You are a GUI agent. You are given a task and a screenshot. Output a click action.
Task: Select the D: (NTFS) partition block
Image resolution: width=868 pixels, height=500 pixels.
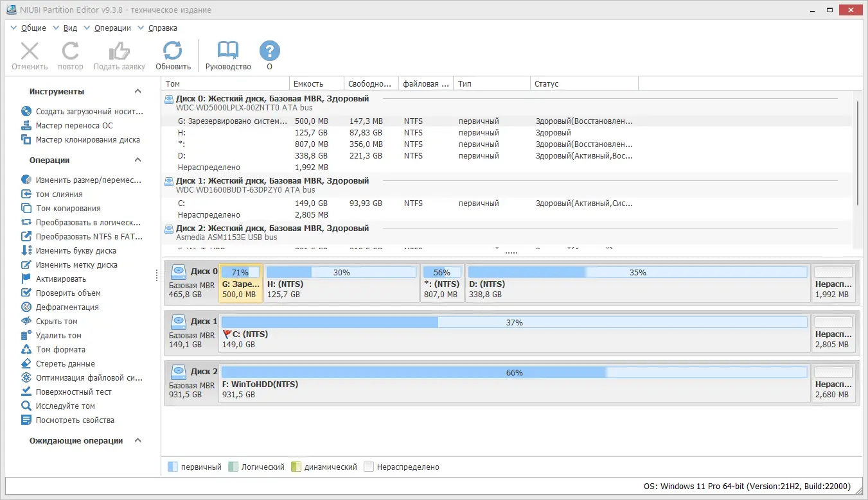637,283
